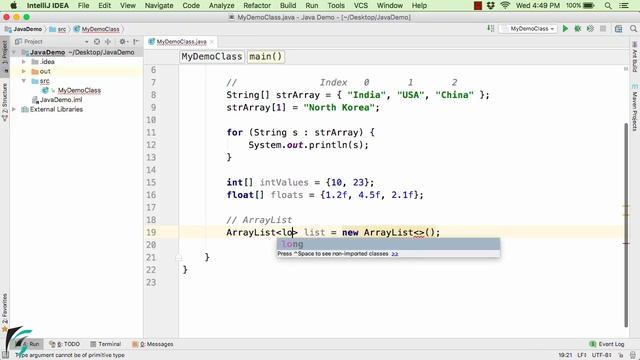Open the Analyze menu
Image resolution: width=640 pixels, height=360 pixels.
[221, 6]
